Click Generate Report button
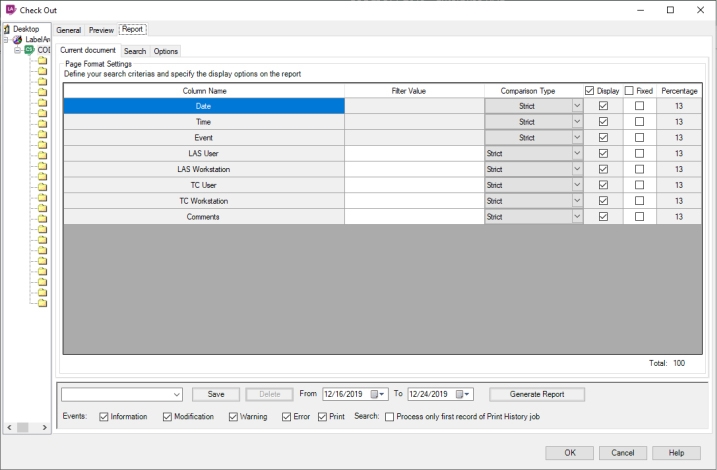Image resolution: width=717 pixels, height=470 pixels. 537,394
